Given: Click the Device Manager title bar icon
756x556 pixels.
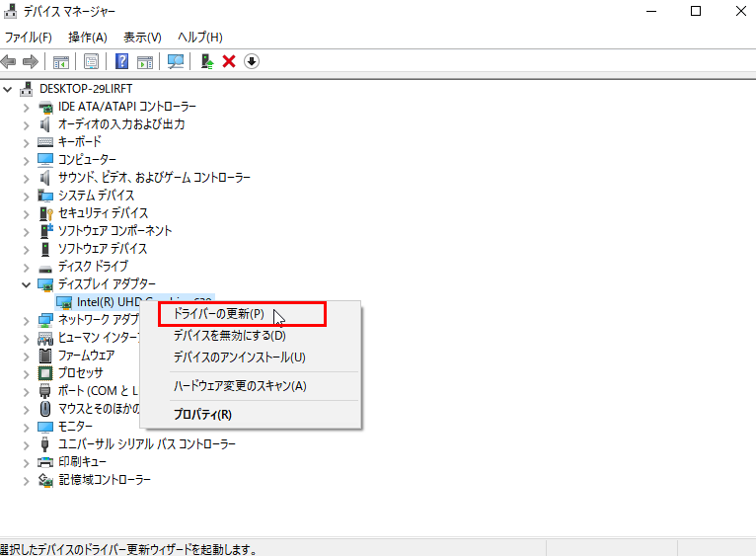Looking at the screenshot, I should click(x=10, y=11).
